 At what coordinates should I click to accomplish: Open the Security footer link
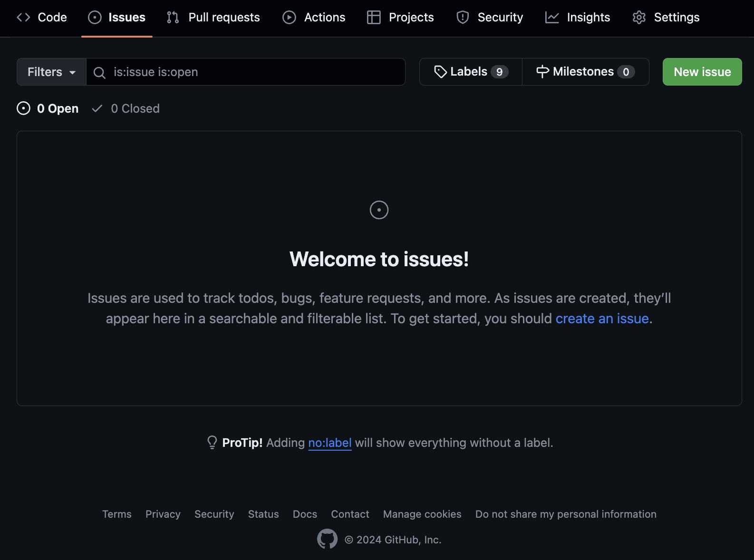click(x=214, y=514)
